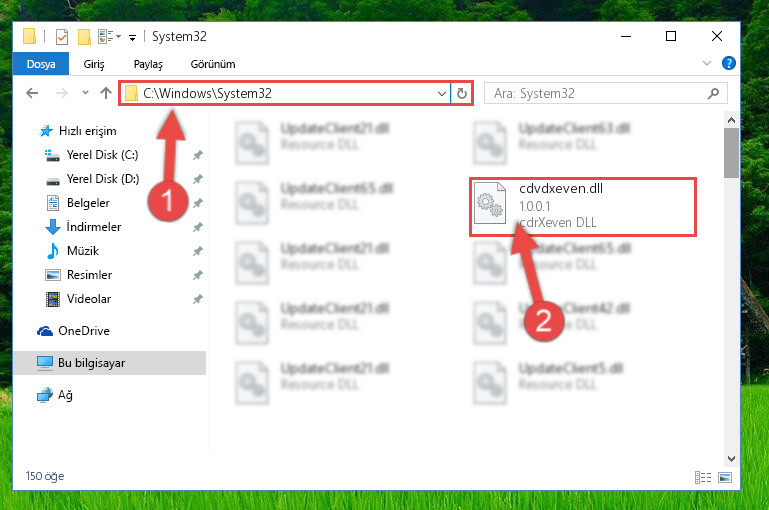Click the new folder icon in quick access toolbar
Viewport: 769px width, 510px height.
click(x=84, y=37)
